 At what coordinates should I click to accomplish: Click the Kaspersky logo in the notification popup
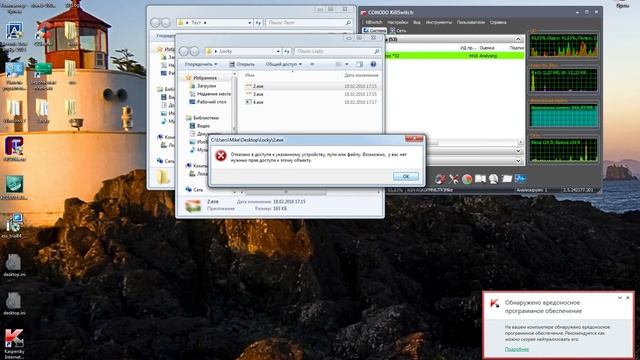pyautogui.click(x=495, y=303)
